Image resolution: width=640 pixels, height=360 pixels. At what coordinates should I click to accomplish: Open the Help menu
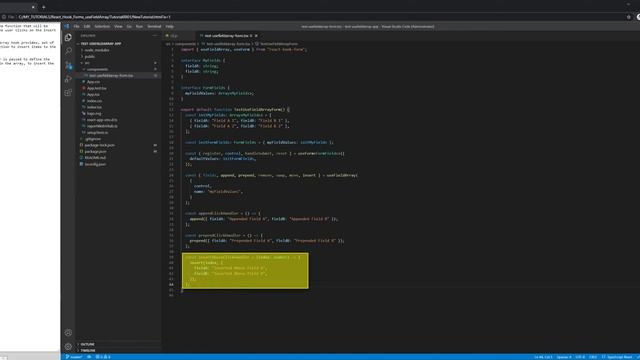(170, 27)
